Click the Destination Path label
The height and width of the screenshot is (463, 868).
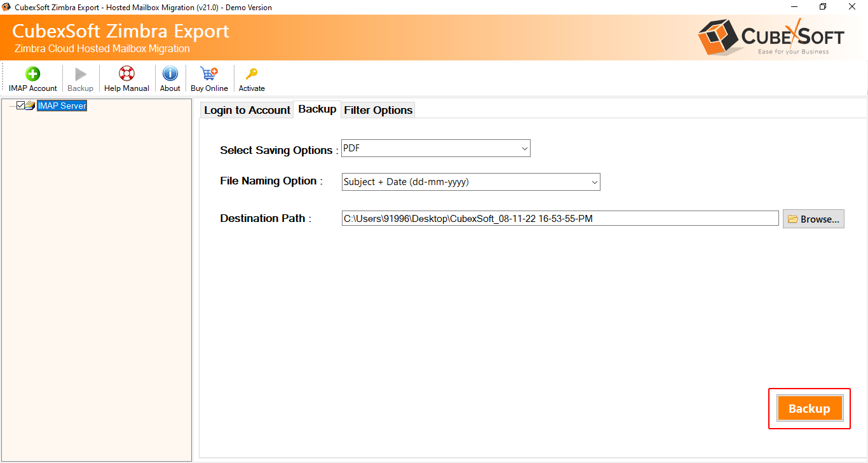click(x=266, y=218)
